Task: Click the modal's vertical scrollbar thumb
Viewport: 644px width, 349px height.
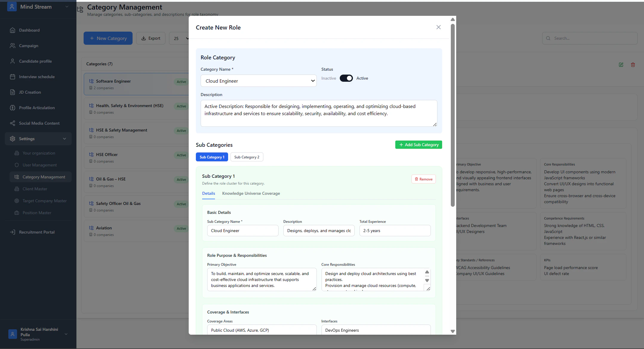Action: 453,115
